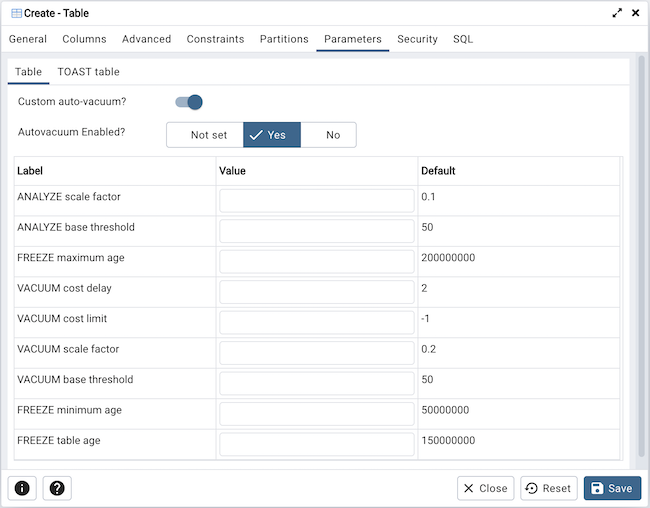Select Yes for Autovacuum Enabled
Image resolution: width=650 pixels, height=508 pixels.
(271, 135)
